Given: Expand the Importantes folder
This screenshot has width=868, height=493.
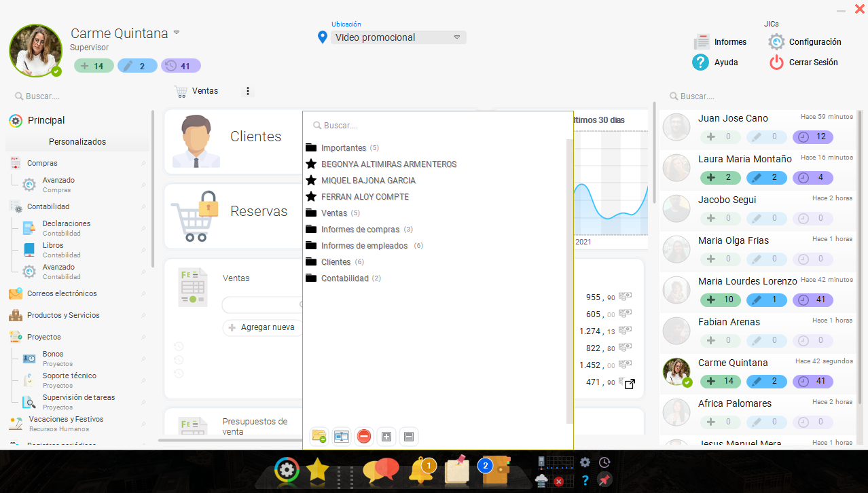Looking at the screenshot, I should click(x=311, y=147).
